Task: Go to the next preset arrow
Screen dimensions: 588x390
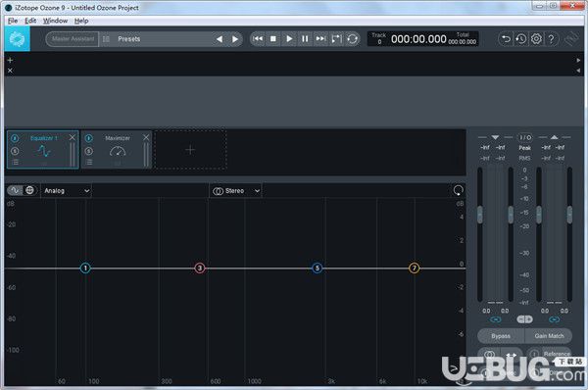Action: [235, 39]
